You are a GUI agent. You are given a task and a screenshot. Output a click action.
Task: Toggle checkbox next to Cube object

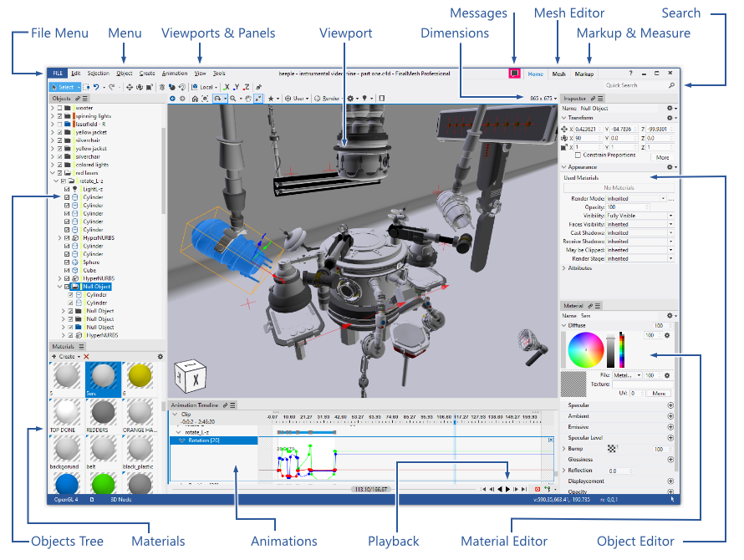pyautogui.click(x=67, y=271)
